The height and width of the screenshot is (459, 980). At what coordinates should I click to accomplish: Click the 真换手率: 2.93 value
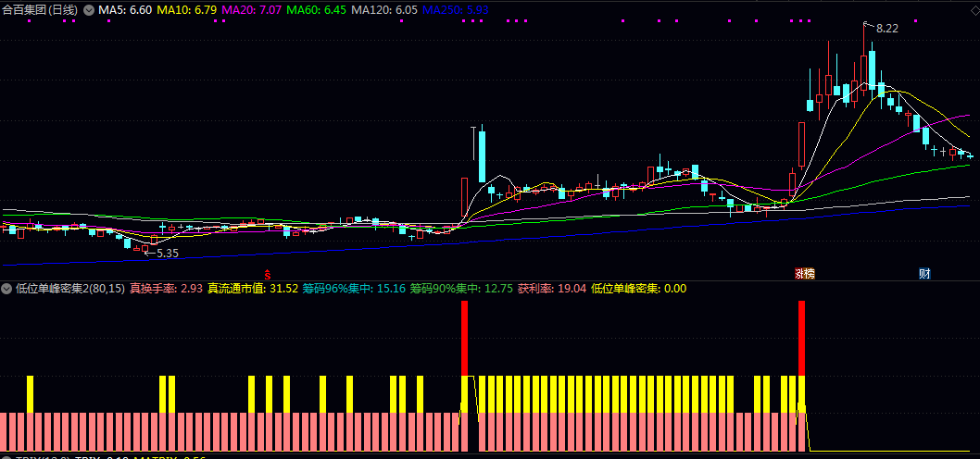click(x=166, y=289)
